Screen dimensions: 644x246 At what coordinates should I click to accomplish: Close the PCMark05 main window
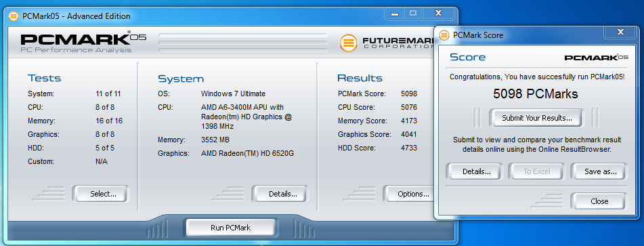[x=439, y=14]
